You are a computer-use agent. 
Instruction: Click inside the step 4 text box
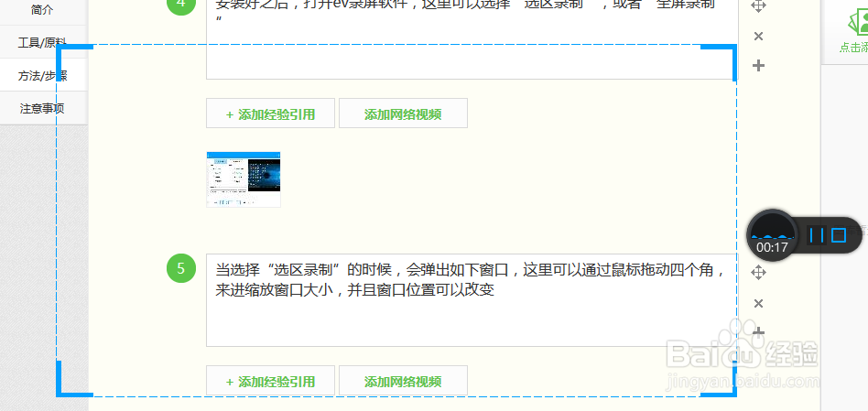click(472, 38)
